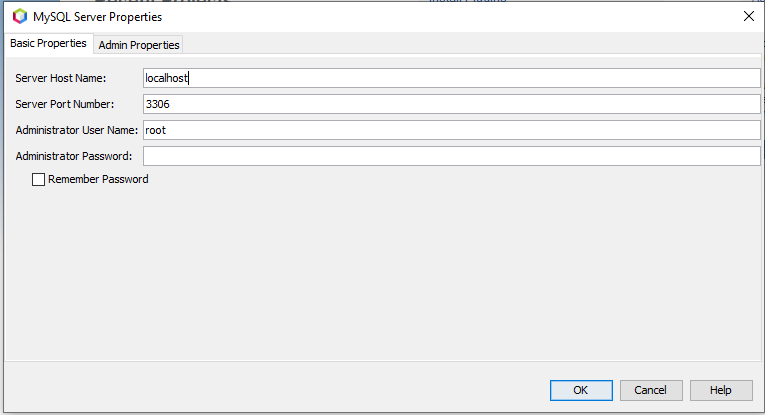Click blank button bar area left of OK
Screen dimensions: 765x415
tap(273, 390)
